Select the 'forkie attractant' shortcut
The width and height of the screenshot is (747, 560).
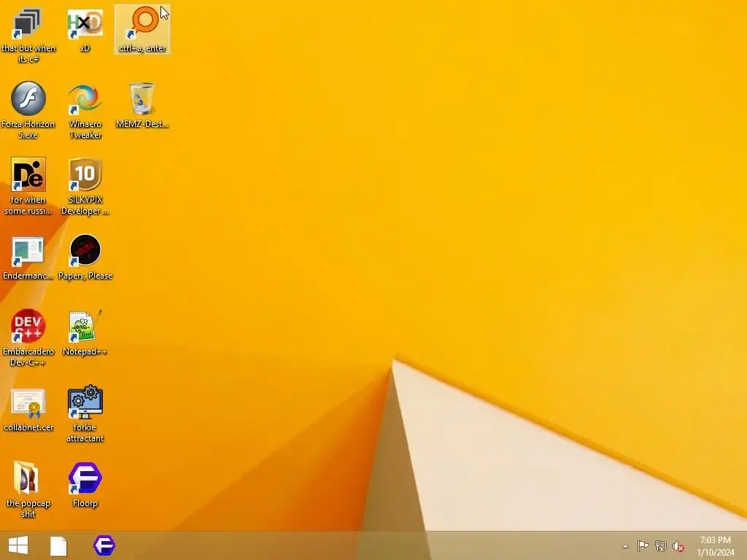tap(85, 414)
